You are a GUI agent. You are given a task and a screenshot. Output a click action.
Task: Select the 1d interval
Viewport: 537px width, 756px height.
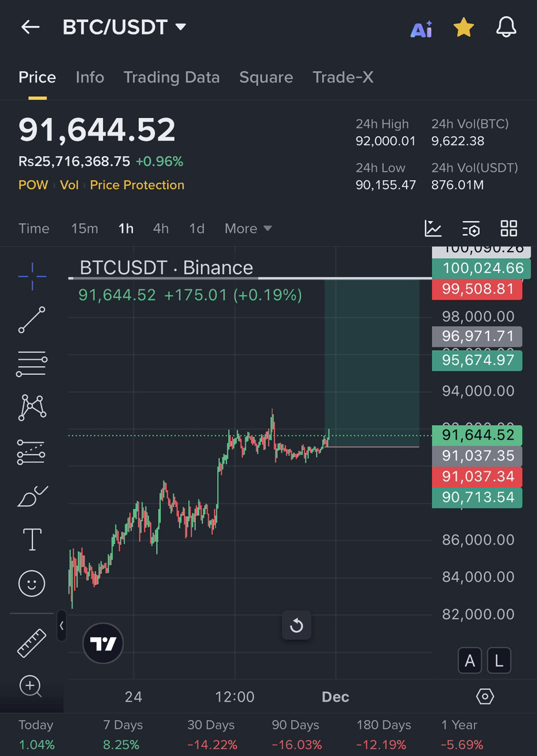pyautogui.click(x=197, y=228)
